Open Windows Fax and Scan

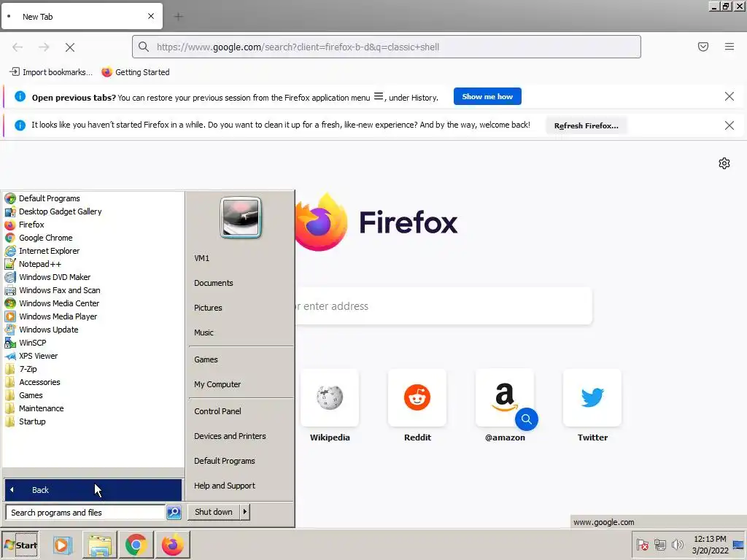pos(53,290)
